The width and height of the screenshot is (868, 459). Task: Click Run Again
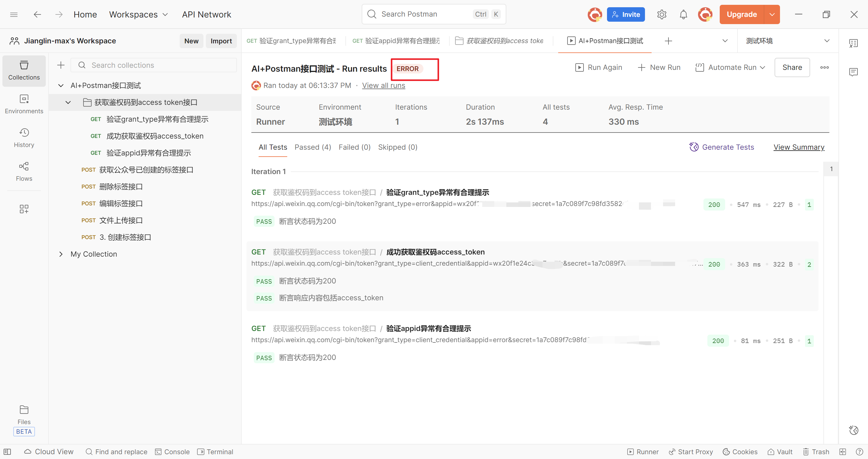(x=599, y=67)
